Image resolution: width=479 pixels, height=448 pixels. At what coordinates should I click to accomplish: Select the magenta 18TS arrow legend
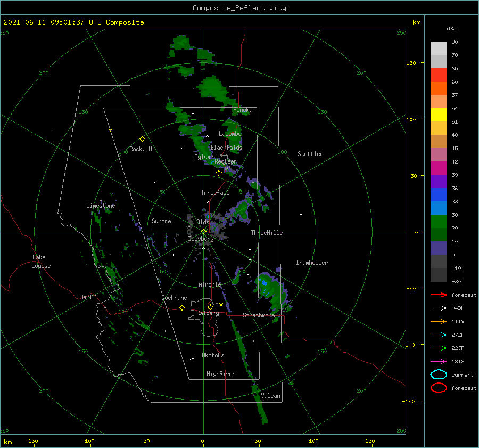[x=439, y=362]
